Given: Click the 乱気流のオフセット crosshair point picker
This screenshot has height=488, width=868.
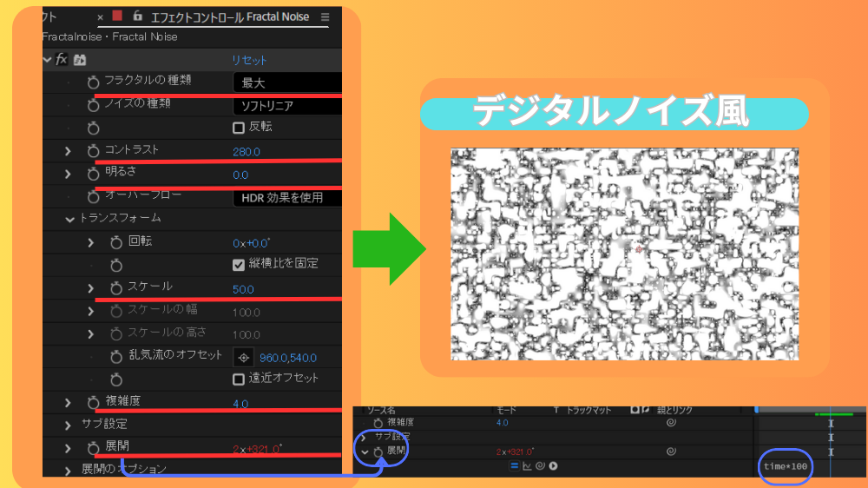Looking at the screenshot, I should [244, 357].
